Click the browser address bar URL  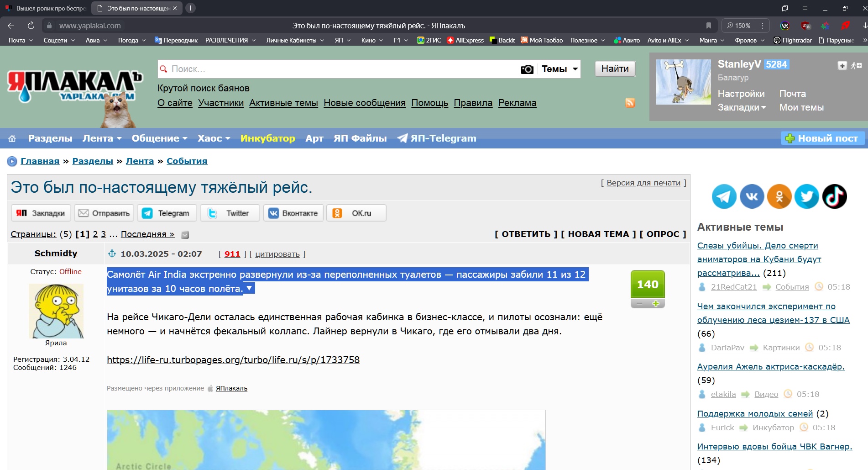pos(90,26)
